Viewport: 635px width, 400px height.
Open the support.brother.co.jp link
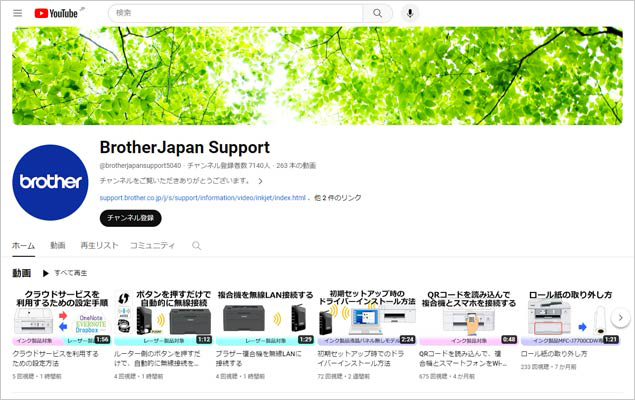[x=202, y=198]
